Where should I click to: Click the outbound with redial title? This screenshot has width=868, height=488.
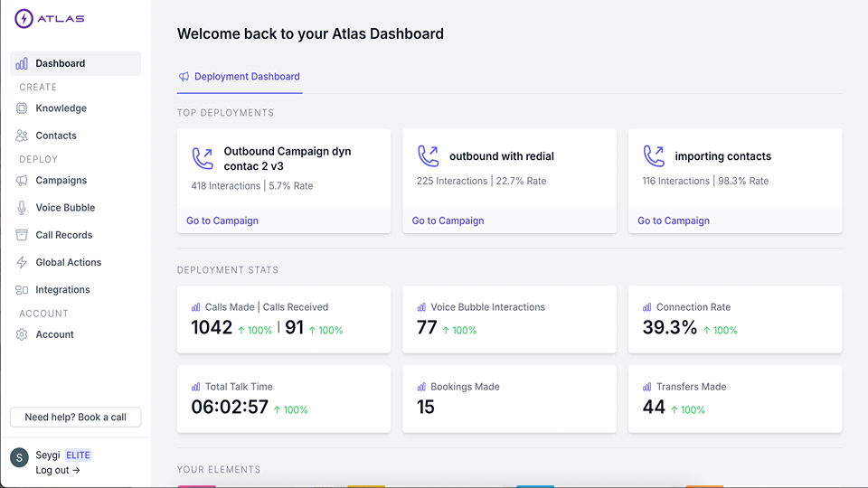502,156
